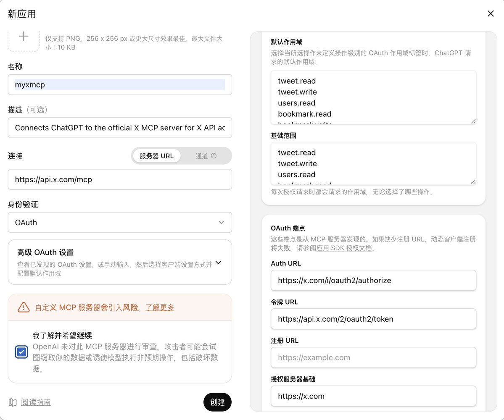Click the 描述 input field

tap(120, 128)
